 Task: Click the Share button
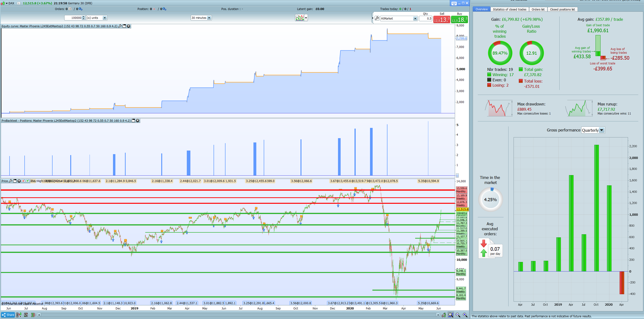point(8,315)
